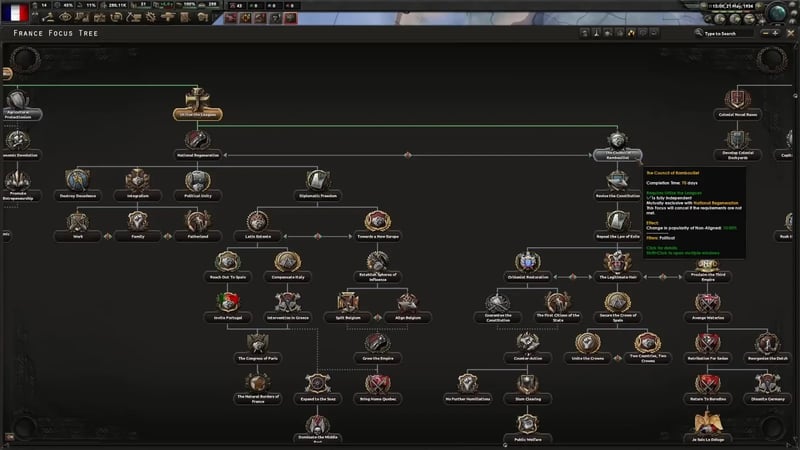This screenshot has height=450, width=800.
Task: Open the Develop Colonial Dockyards focus
Action: point(737,146)
